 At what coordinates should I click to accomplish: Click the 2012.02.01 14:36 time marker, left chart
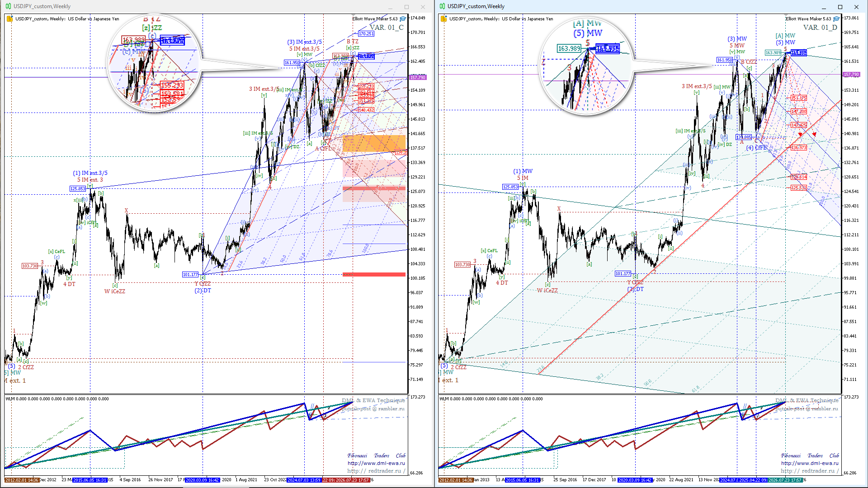tap(22, 480)
